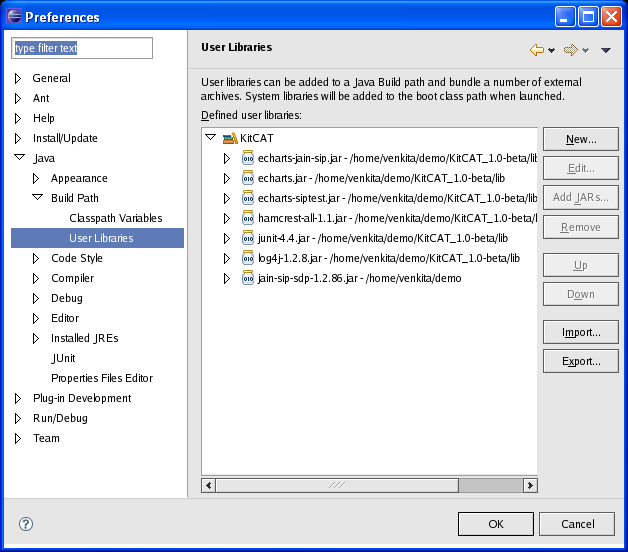The width and height of the screenshot is (628, 552).
Task: Expand the echarts-jain-sip.jar entry
Action: [x=227, y=158]
